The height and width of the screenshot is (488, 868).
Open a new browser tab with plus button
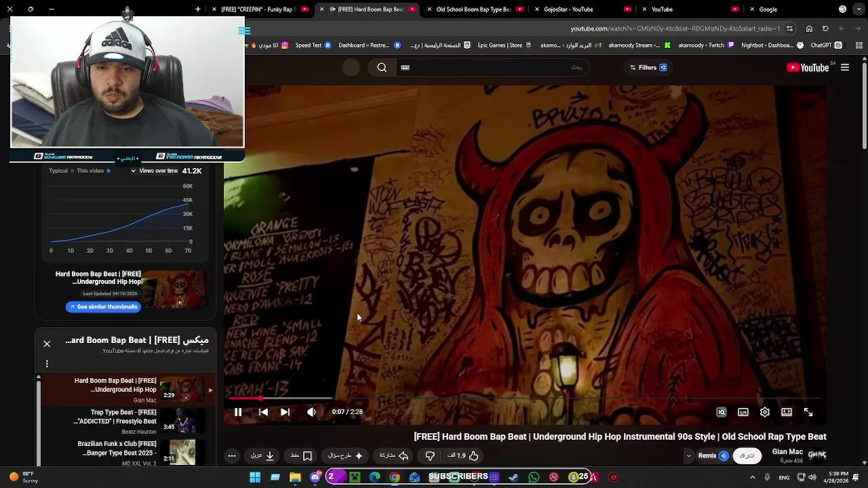click(198, 9)
